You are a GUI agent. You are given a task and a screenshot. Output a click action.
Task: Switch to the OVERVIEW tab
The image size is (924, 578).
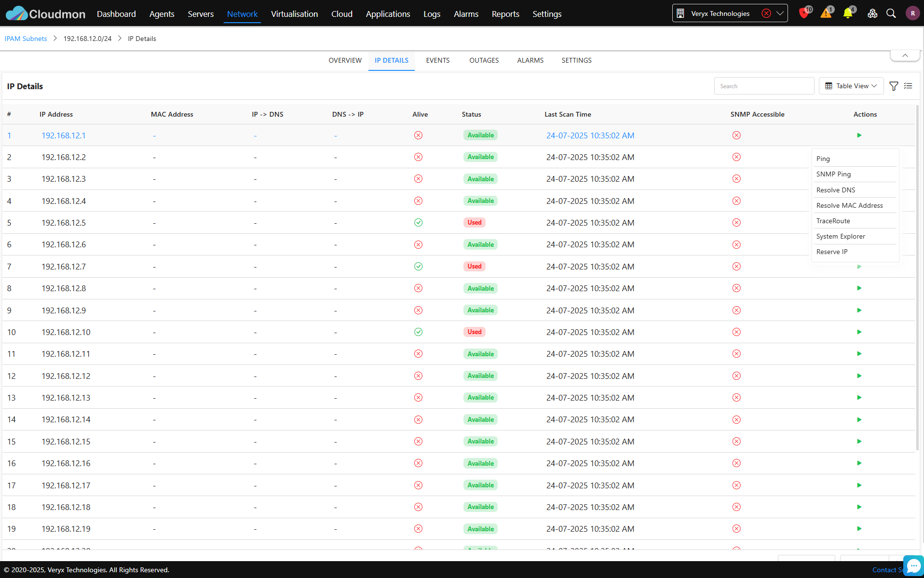point(345,60)
